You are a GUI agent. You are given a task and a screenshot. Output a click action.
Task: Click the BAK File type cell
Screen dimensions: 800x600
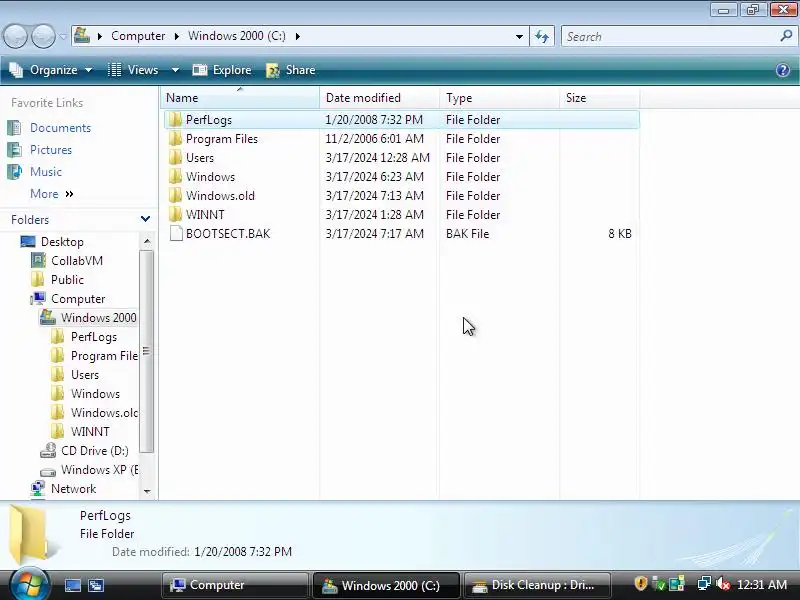pyautogui.click(x=467, y=234)
